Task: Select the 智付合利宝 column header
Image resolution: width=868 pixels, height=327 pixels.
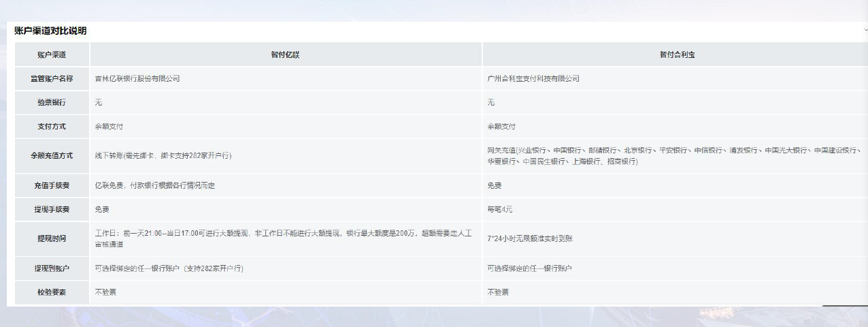Action: click(x=677, y=54)
